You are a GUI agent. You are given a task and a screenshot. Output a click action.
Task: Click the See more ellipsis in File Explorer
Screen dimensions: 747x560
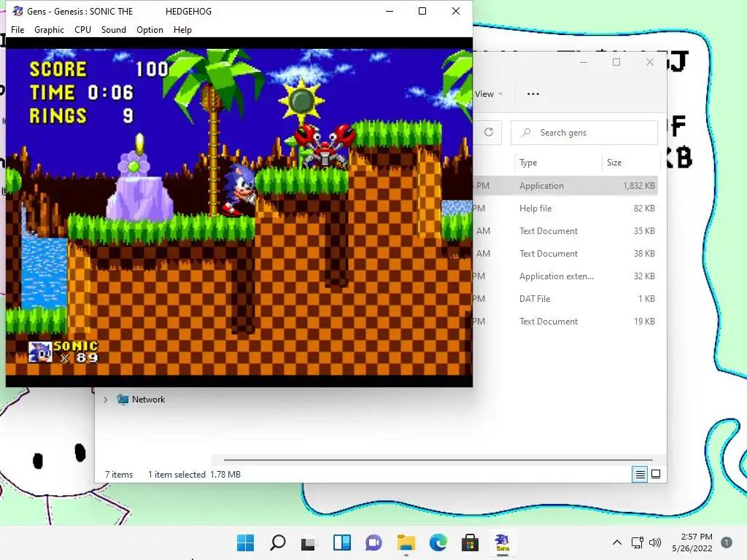[533, 94]
